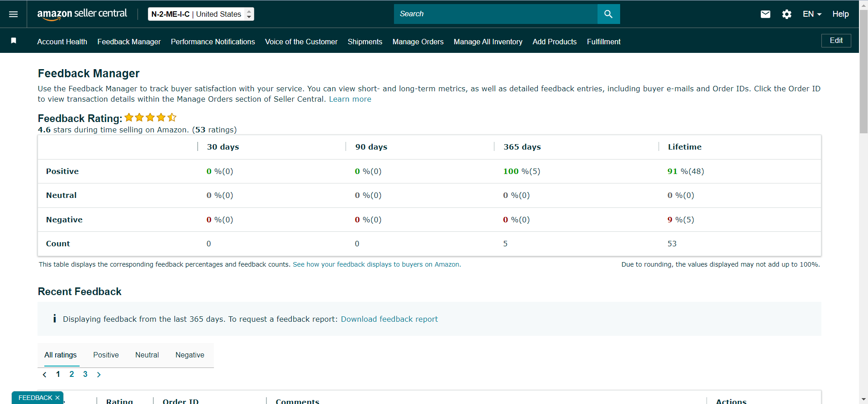868x404 pixels.
Task: Open Fulfillment menu item
Action: click(x=604, y=42)
